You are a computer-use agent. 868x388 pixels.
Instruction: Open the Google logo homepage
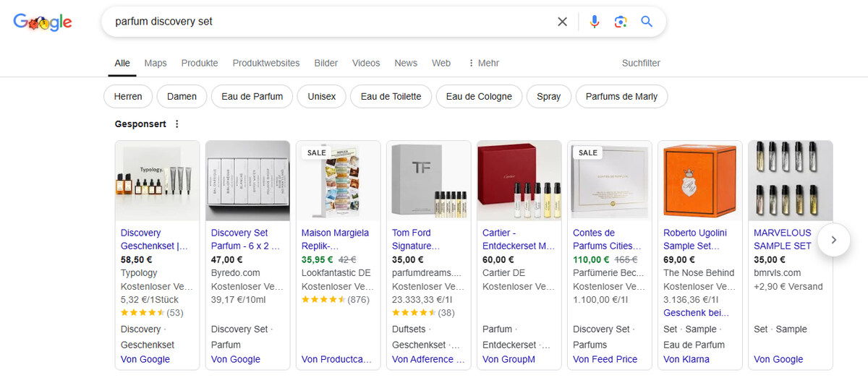43,22
